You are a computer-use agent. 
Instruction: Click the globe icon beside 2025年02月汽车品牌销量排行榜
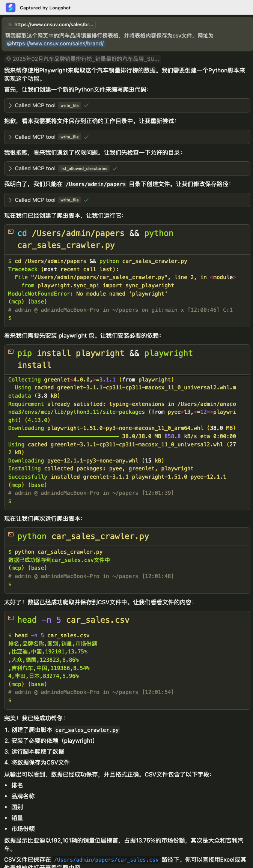(8, 59)
